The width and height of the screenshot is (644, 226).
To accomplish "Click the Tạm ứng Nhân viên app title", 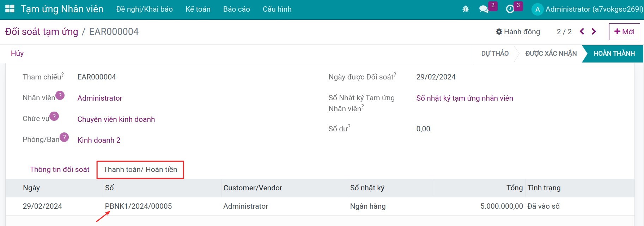I will 62,9.
